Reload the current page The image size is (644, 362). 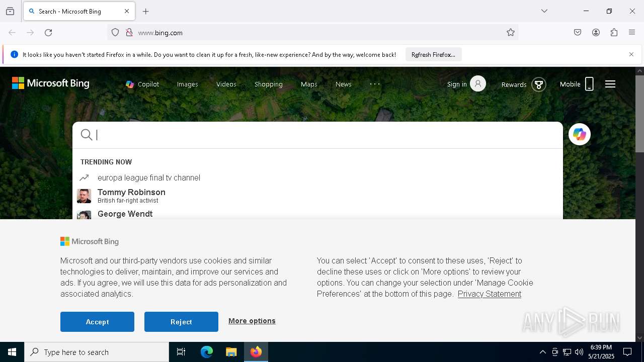click(48, 33)
